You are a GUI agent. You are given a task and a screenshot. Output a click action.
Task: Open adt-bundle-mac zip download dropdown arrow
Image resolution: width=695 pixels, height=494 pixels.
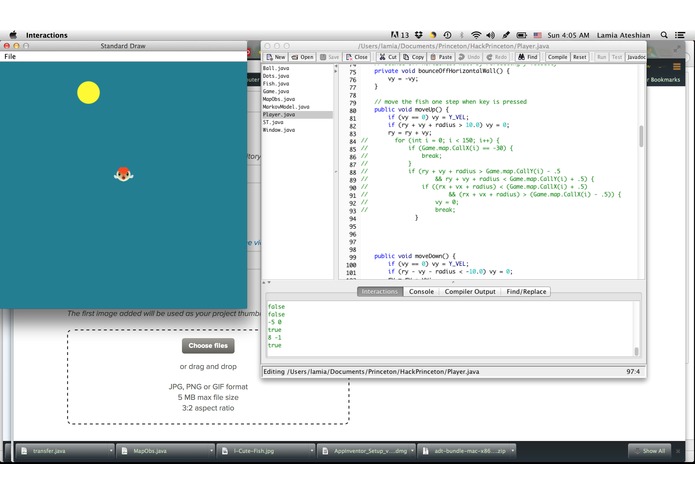pos(513,451)
